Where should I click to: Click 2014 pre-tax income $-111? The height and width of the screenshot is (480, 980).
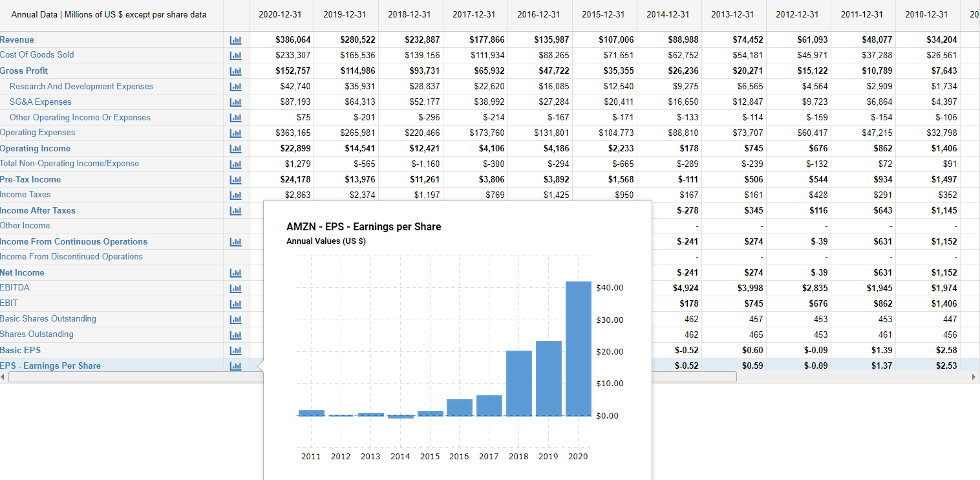688,179
